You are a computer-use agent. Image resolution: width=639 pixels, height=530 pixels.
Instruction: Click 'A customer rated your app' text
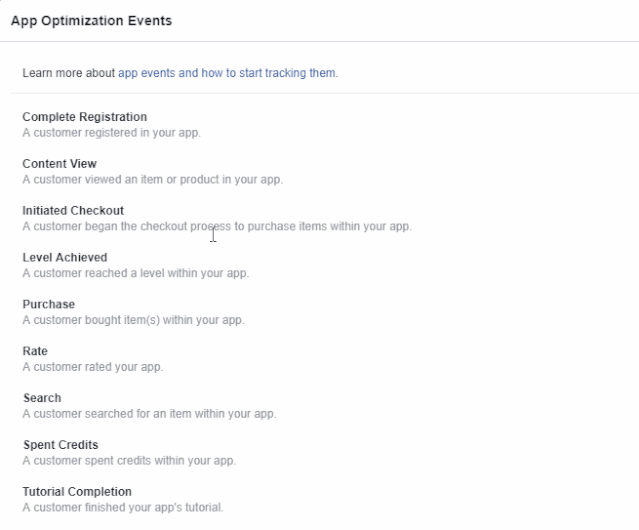[93, 367]
